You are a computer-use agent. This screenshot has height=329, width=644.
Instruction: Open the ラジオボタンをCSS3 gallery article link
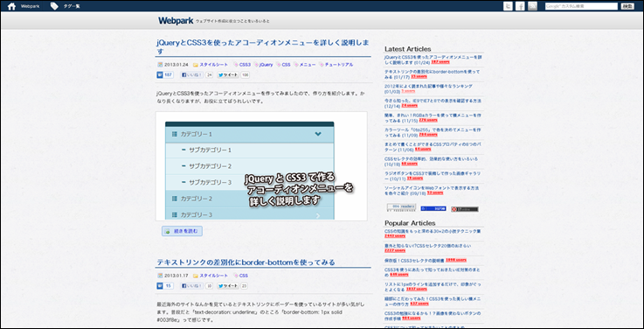pos(433,176)
